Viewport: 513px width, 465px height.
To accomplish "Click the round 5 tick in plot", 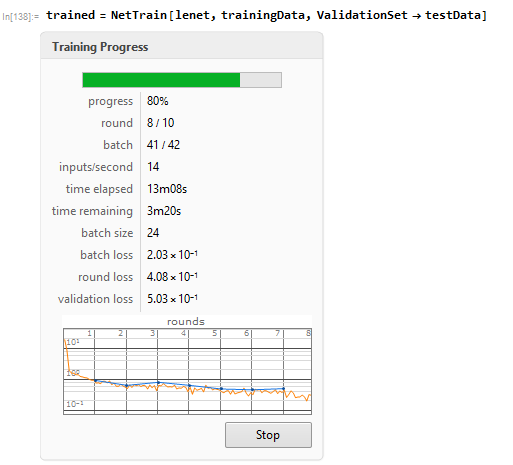I will point(215,333).
